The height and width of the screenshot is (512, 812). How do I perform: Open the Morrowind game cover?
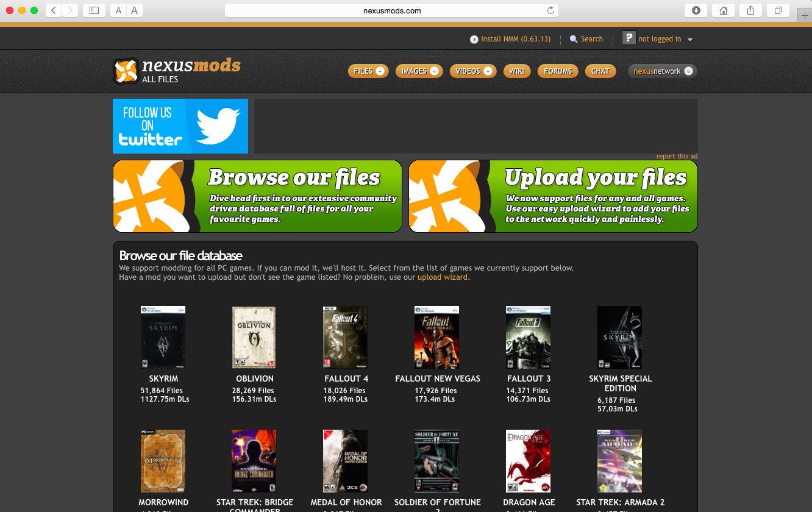pos(163,461)
